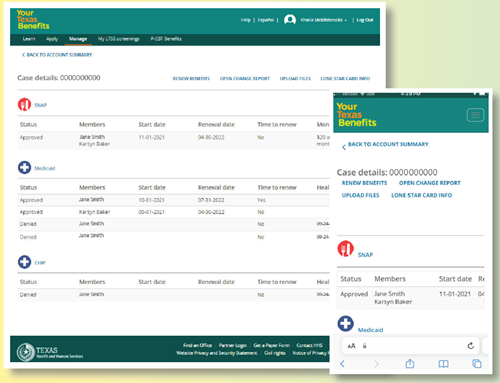Screen dimensions: 500x383
Task: Tap the bookmarks book icon in mobile browser
Action: point(443,364)
